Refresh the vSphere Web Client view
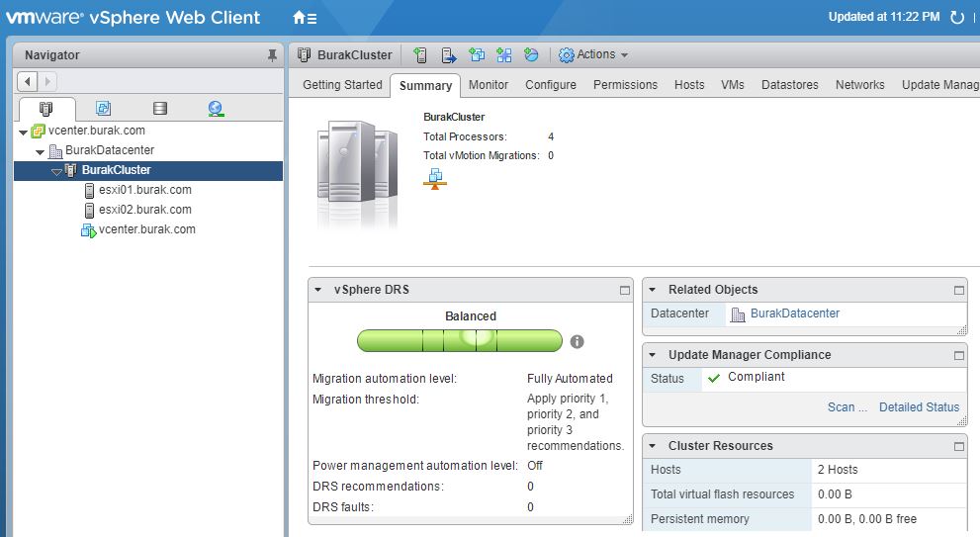Viewport: 980px width, 537px height. click(957, 18)
